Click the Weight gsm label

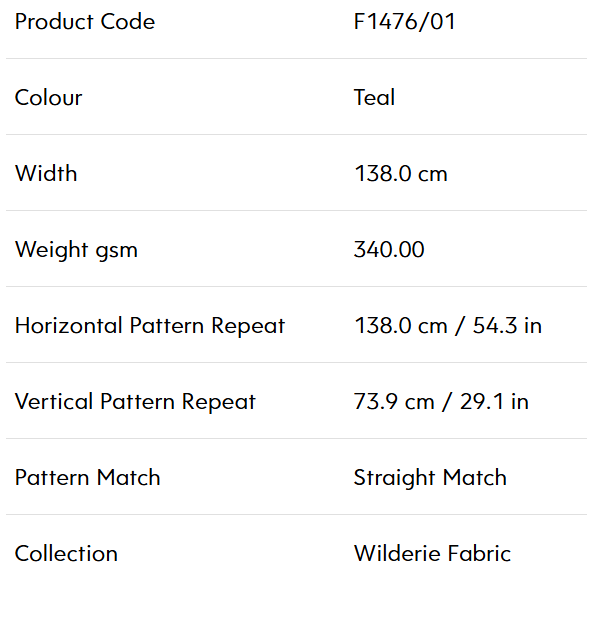coord(76,250)
